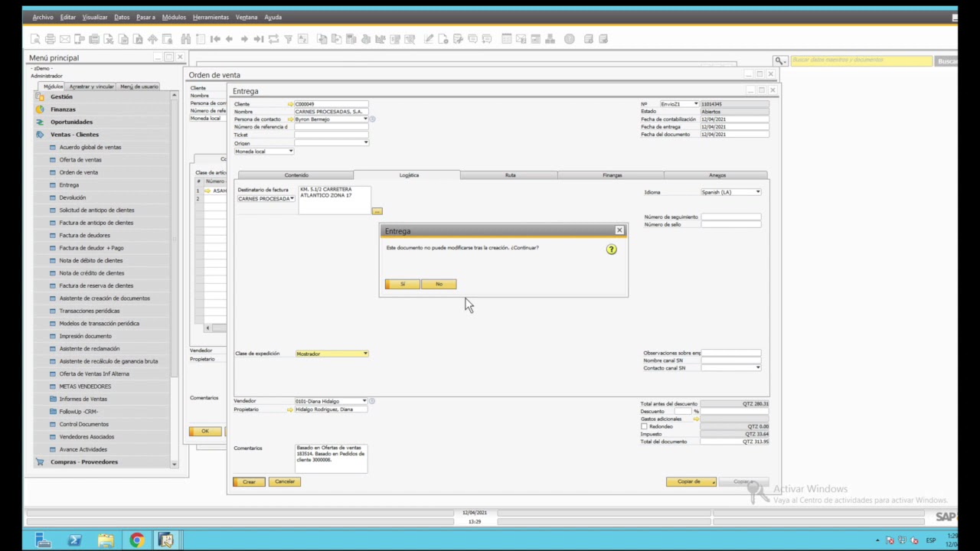Open the Vendedor Diana Hidalgo dropdown

point(364,401)
